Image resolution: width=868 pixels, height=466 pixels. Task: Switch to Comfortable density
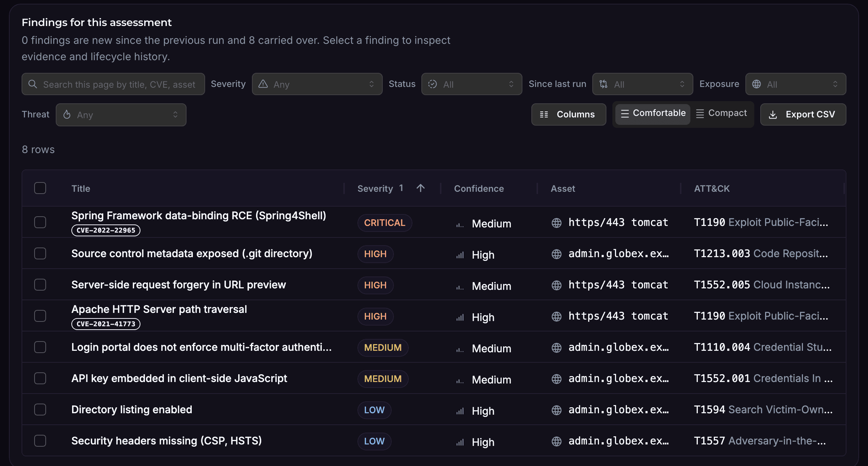(653, 113)
